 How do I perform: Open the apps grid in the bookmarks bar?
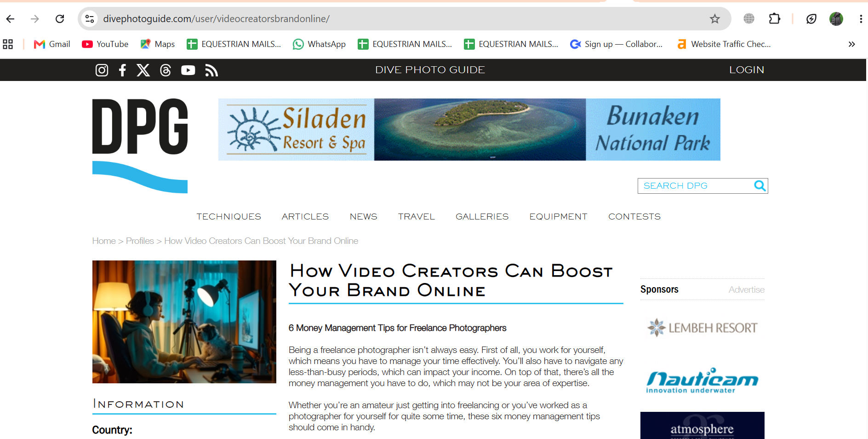[8, 44]
